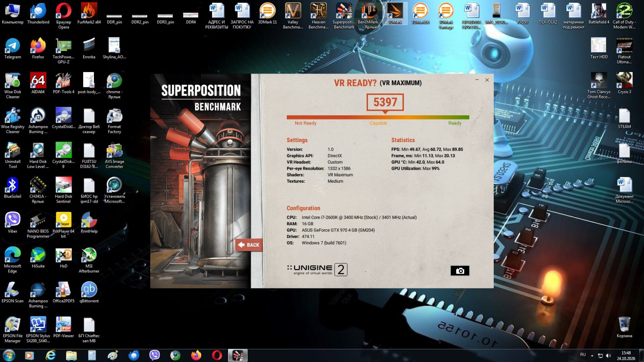The height and width of the screenshot is (362, 644).
Task: Open Opera from the taskbar
Action: click(217, 355)
